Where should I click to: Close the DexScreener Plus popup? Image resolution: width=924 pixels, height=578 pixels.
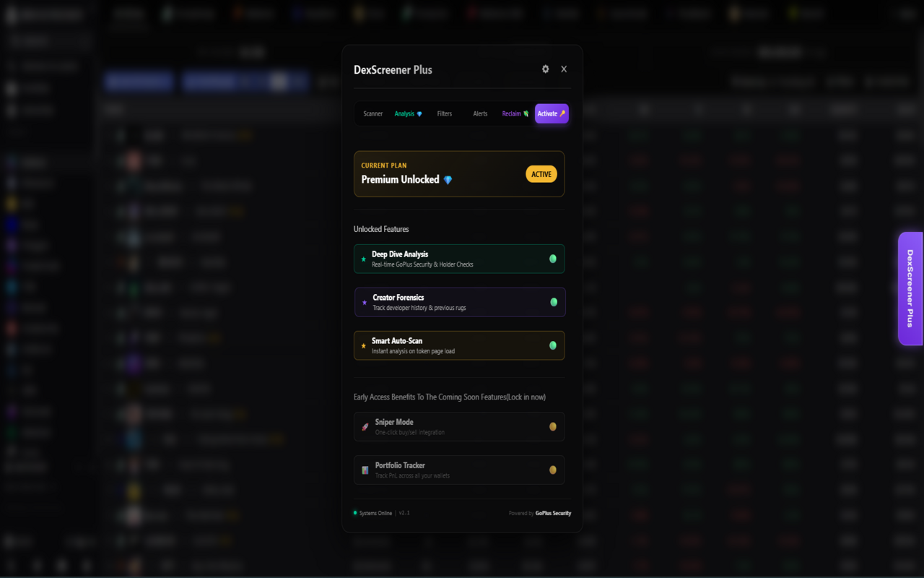(x=564, y=69)
